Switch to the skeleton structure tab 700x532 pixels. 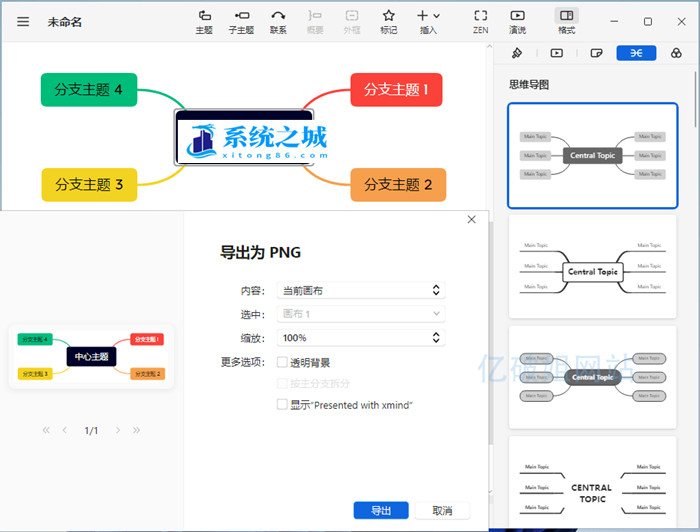pos(636,53)
